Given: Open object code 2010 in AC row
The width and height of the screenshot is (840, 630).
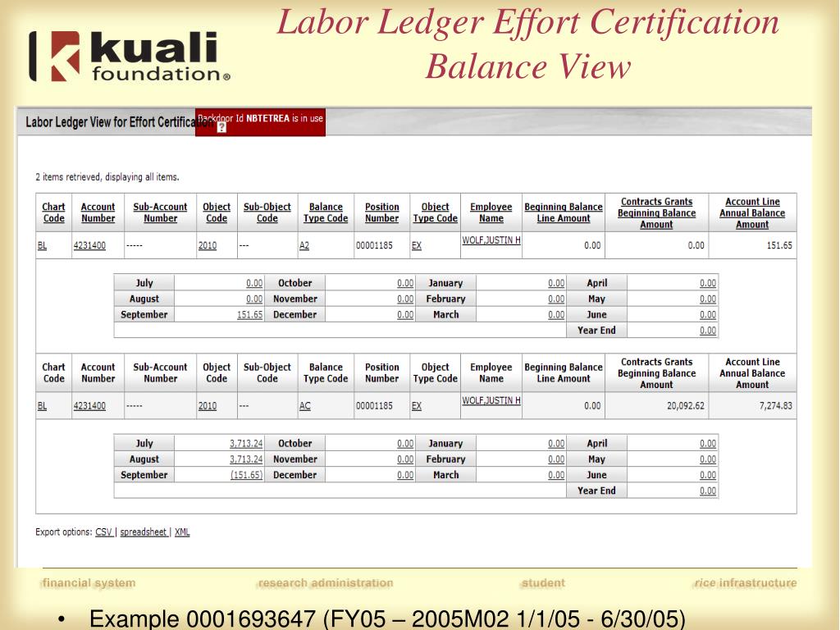Looking at the screenshot, I should point(208,406).
